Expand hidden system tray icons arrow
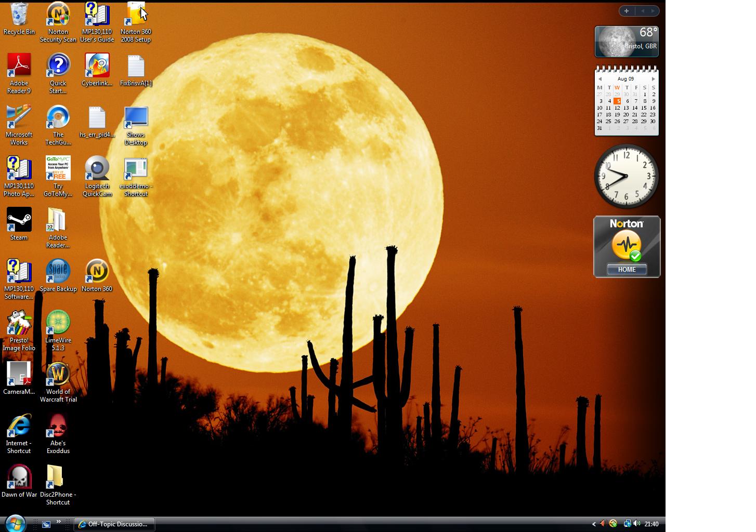The height and width of the screenshot is (532, 756). point(594,524)
